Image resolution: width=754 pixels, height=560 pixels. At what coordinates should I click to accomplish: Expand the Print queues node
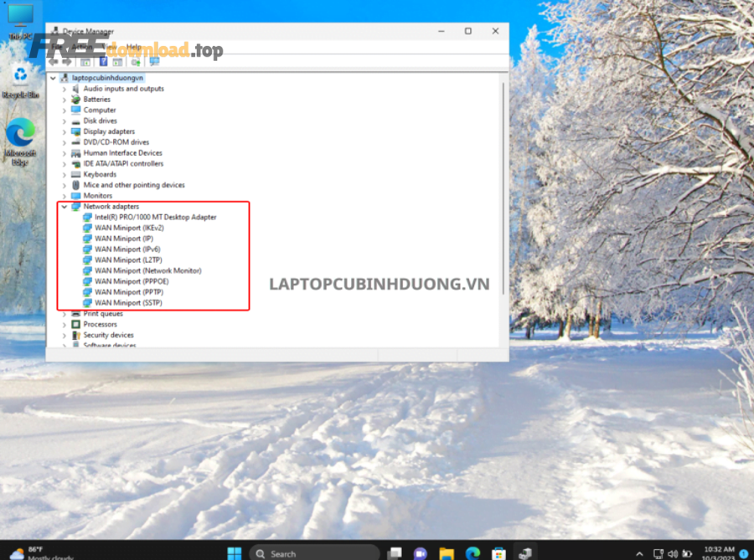click(64, 314)
